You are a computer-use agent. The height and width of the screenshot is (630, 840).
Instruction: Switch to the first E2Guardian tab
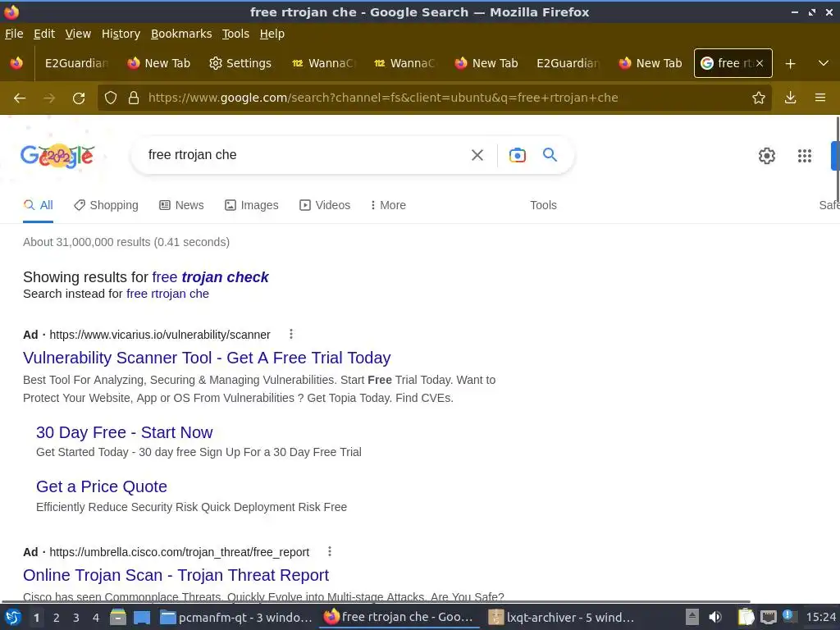pos(76,63)
